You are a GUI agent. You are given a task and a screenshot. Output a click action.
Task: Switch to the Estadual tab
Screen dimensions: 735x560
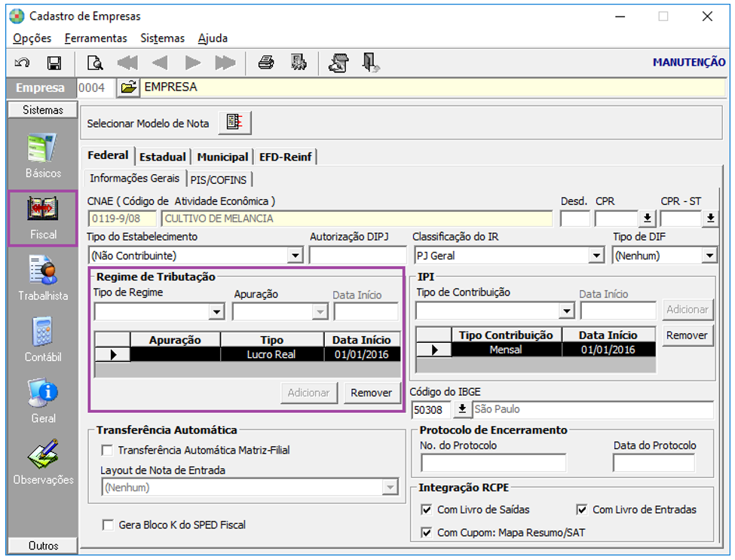162,157
